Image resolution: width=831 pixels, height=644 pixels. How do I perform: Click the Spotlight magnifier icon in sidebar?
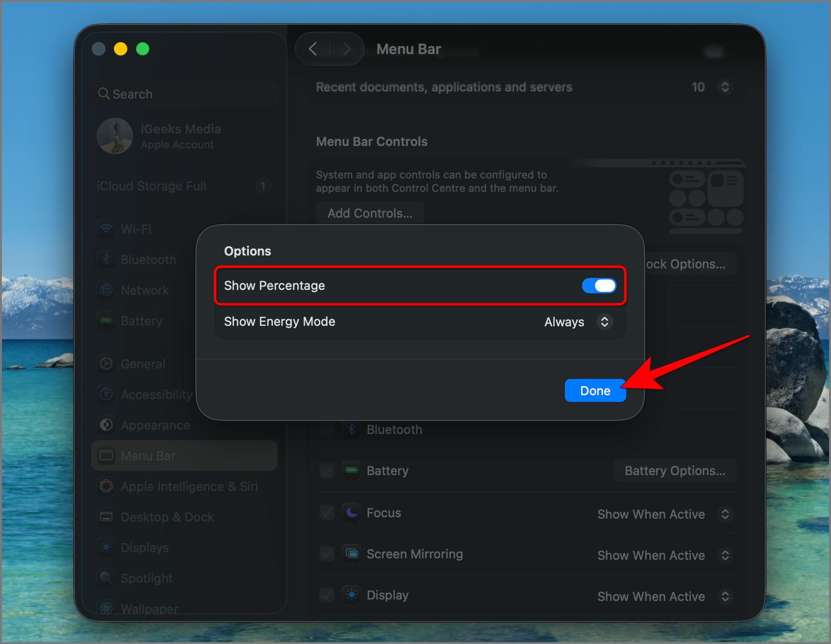[x=106, y=578]
